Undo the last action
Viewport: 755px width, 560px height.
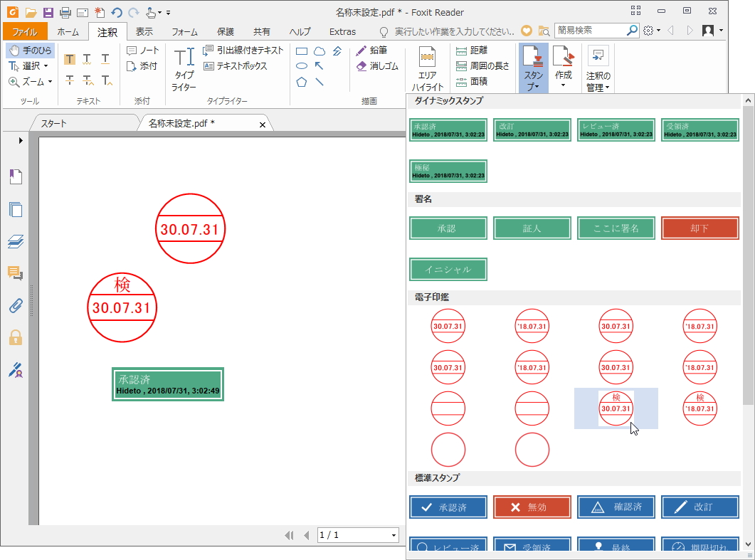tap(117, 13)
